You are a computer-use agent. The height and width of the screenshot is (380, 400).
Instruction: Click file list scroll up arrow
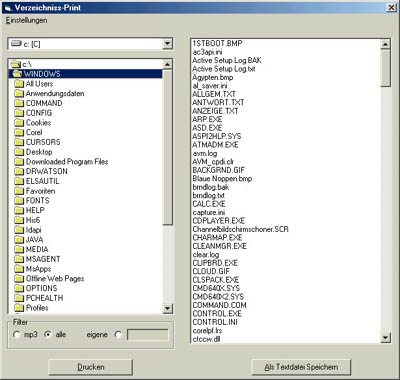[x=385, y=44]
